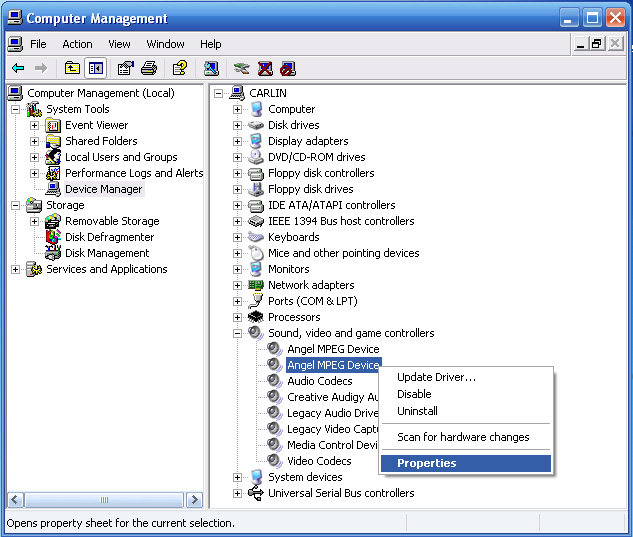The image size is (633, 537).
Task: Click the Properties toolbar icon
Action: click(x=125, y=68)
